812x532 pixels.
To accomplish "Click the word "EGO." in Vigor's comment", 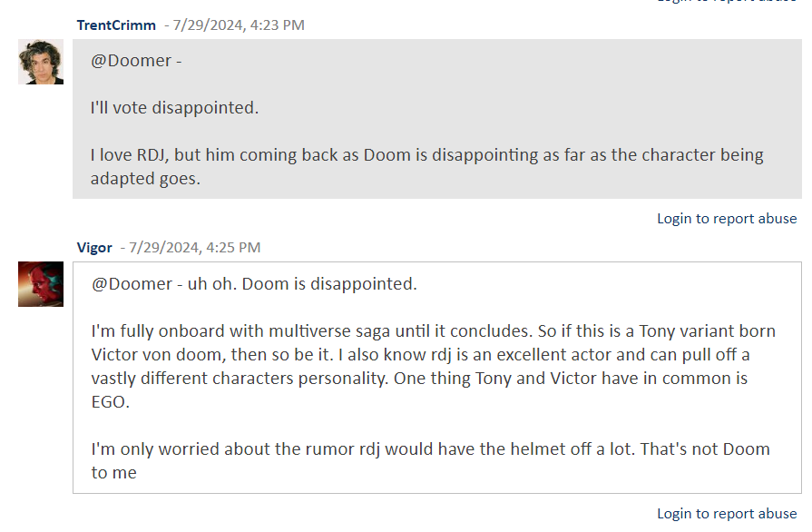I will point(111,401).
